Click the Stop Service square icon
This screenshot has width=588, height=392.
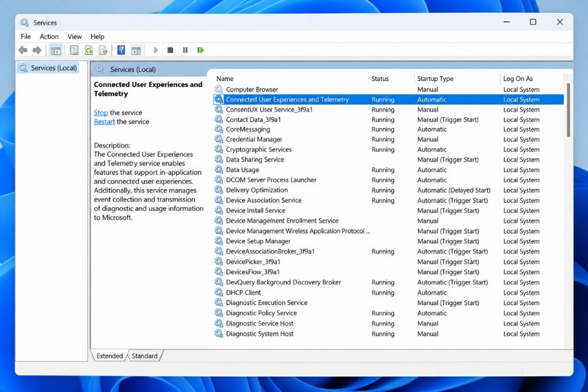170,50
